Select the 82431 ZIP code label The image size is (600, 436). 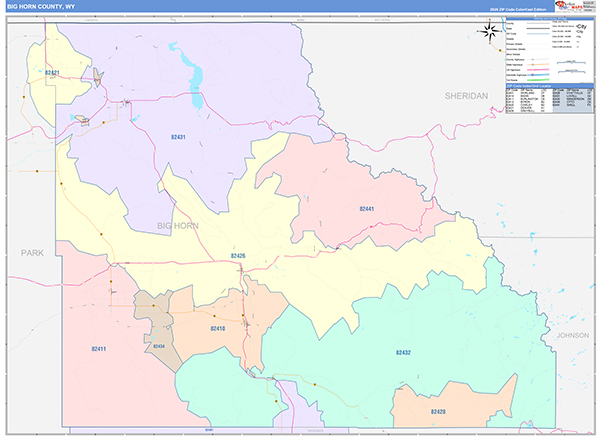(x=178, y=137)
